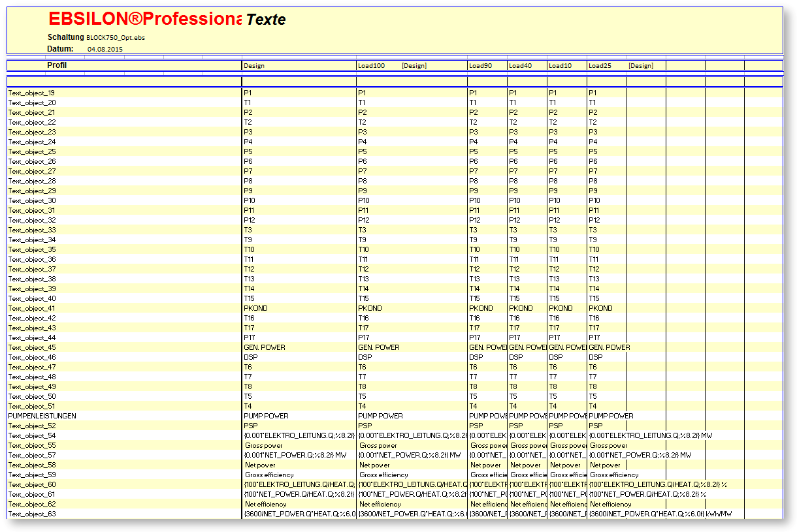The height and width of the screenshot is (532, 797).
Task: Click the Profil column header
Action: point(57,65)
